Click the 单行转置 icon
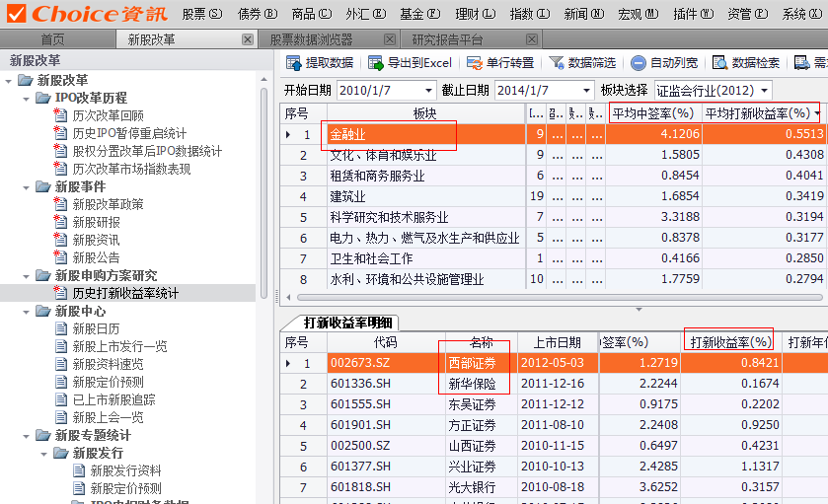The width and height of the screenshot is (828, 504). [x=474, y=63]
